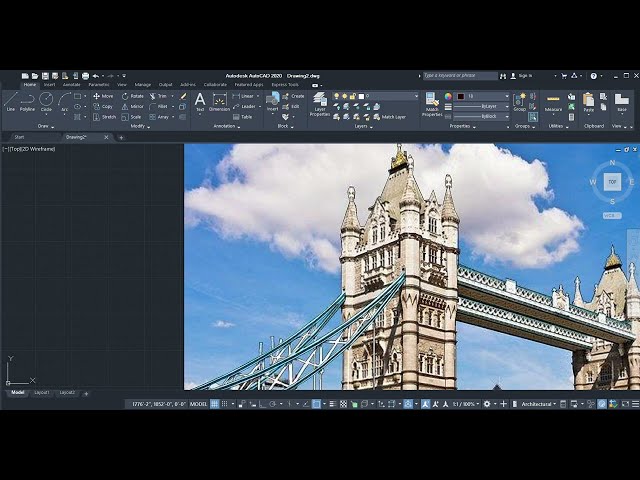Image resolution: width=640 pixels, height=480 pixels.
Task: Switch to the Start file tab
Action: pyautogui.click(x=20, y=138)
